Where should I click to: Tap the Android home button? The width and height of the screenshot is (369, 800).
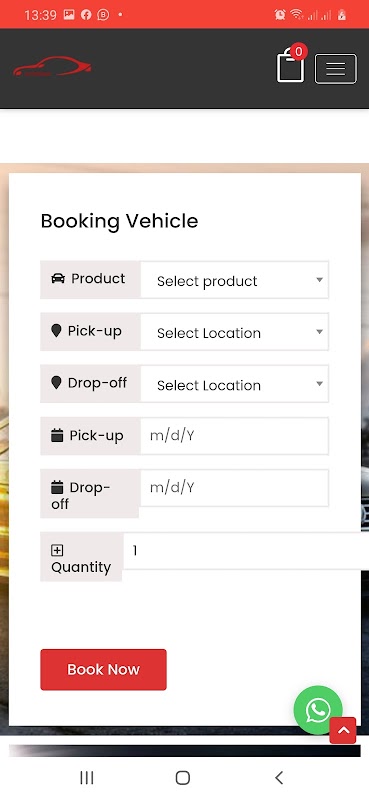click(183, 778)
